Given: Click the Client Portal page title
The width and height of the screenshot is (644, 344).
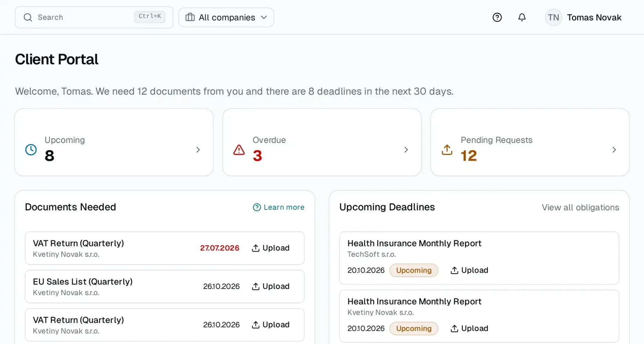Looking at the screenshot, I should tap(57, 59).
